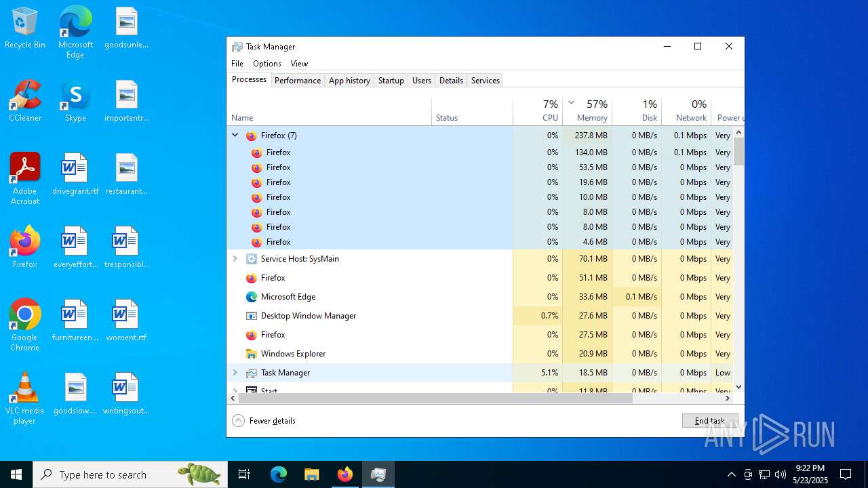Click the taskbar search box
This screenshot has height=488, width=868.
[x=130, y=474]
